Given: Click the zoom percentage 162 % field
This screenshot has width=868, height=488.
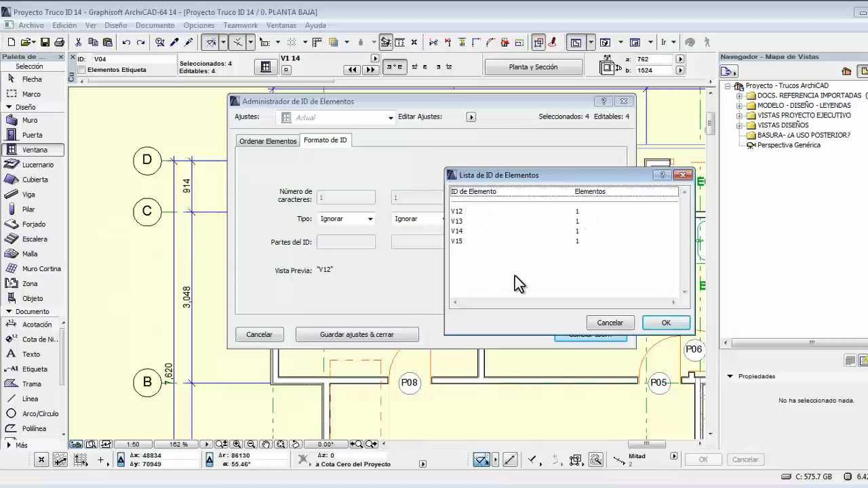Looking at the screenshot, I should (178, 445).
